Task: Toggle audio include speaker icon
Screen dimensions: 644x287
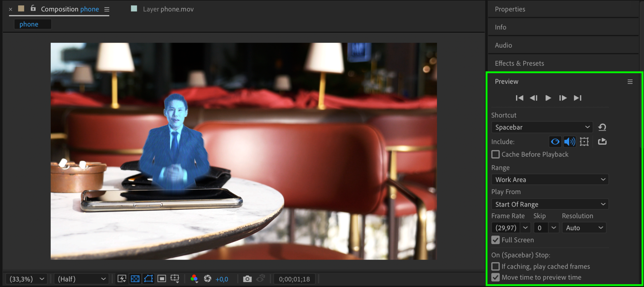Action: point(569,142)
